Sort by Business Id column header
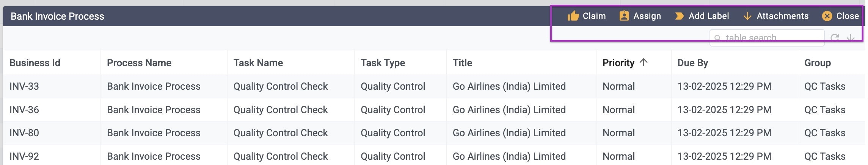The height and width of the screenshot is (165, 868). 35,63
